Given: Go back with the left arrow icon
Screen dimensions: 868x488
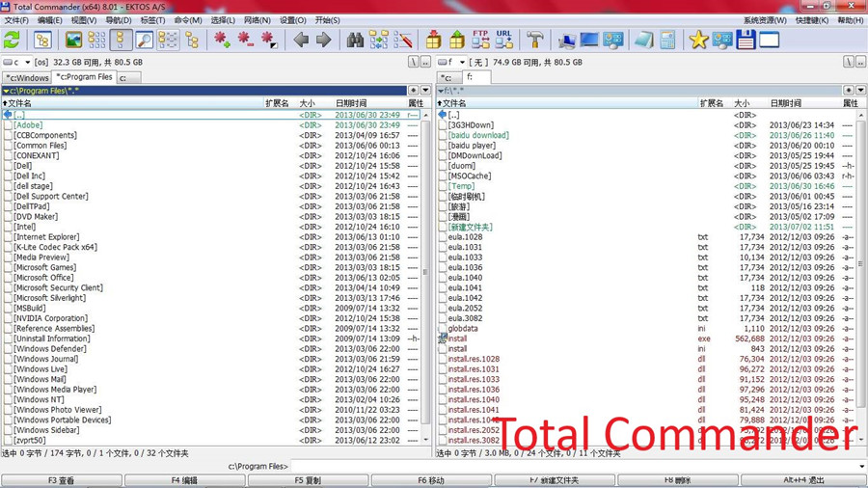Looking at the screenshot, I should tap(301, 40).
